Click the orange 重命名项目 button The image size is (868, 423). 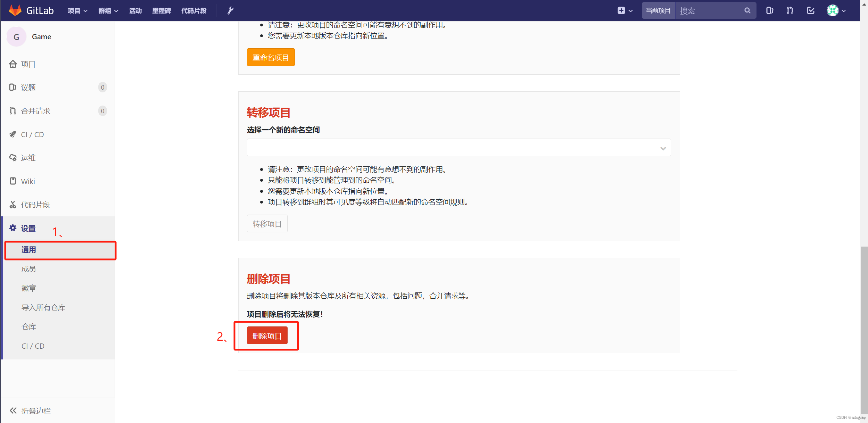(271, 57)
